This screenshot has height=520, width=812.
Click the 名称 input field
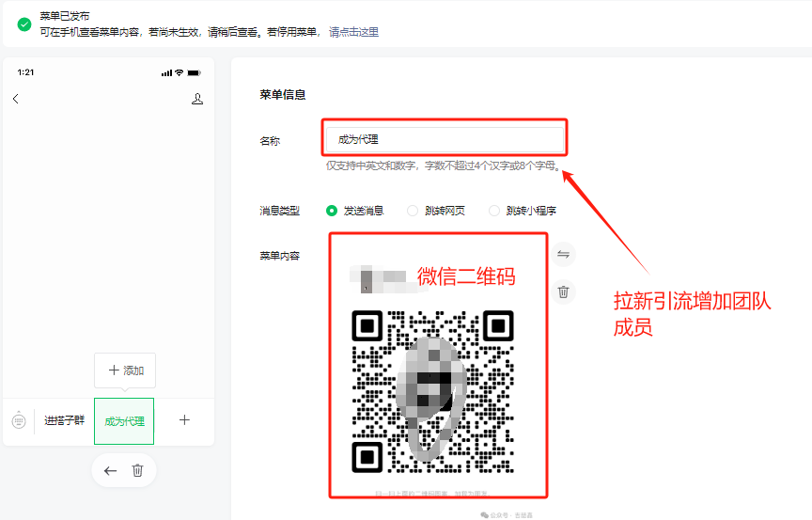445,139
